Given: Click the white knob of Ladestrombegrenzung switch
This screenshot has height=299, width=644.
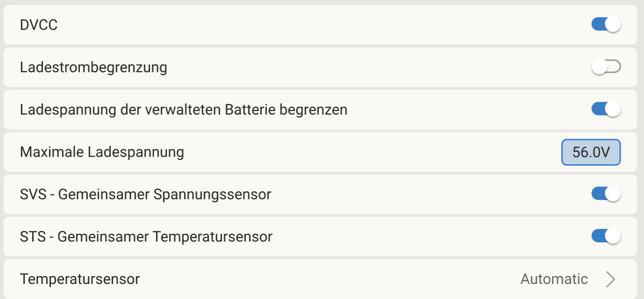Looking at the screenshot, I should point(599,67).
